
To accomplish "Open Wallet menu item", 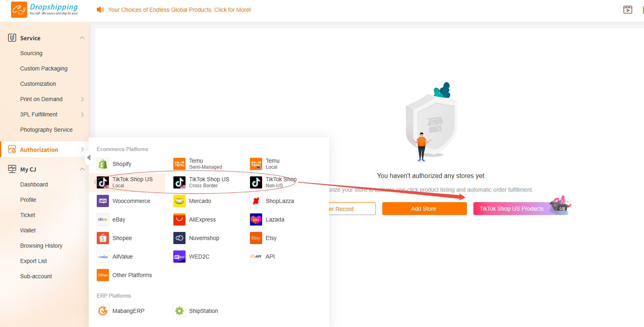I will pyautogui.click(x=28, y=230).
